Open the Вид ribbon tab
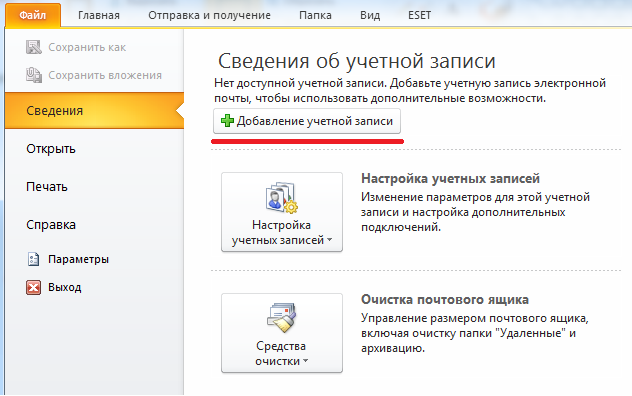 [370, 15]
